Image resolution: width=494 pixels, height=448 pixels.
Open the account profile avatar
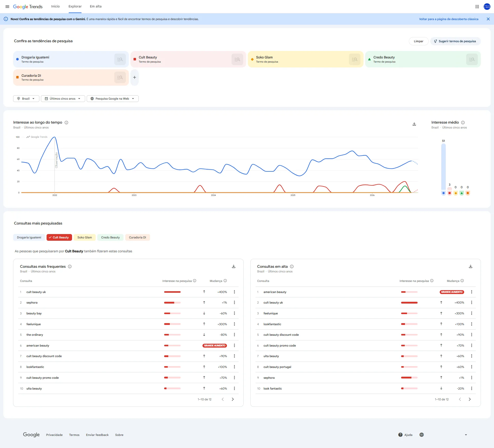point(487,6)
